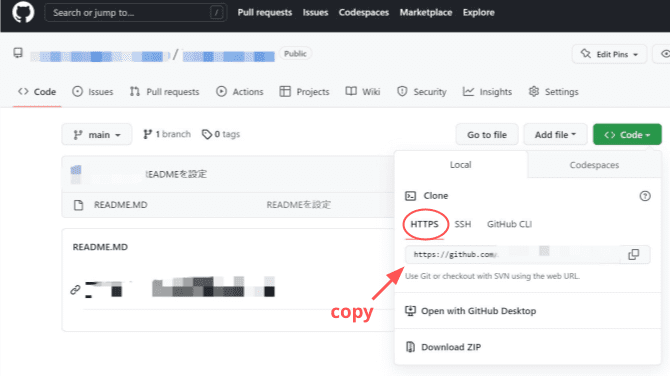Click the clone help question icon
The width and height of the screenshot is (670, 376).
pos(645,196)
